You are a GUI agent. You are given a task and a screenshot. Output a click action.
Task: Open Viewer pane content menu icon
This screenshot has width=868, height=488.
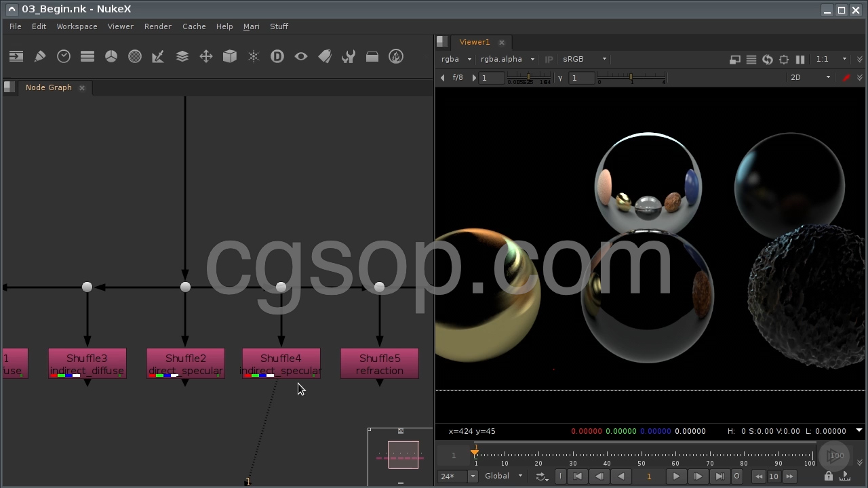[x=442, y=41]
